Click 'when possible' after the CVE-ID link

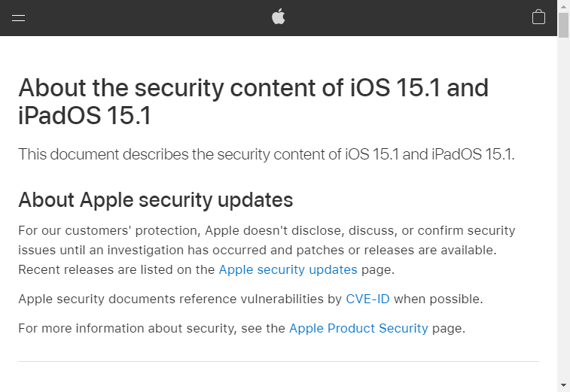pos(437,299)
